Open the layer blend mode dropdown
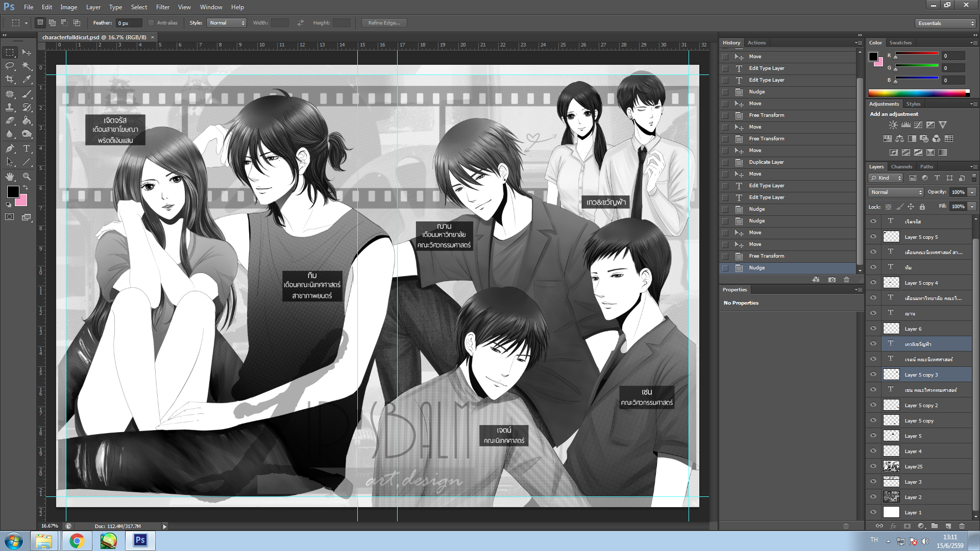 point(896,192)
